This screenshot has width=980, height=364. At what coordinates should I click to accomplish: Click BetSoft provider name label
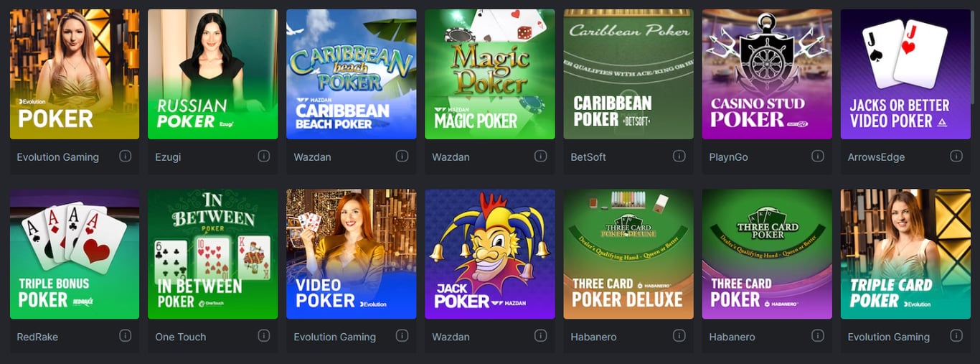[x=588, y=157]
